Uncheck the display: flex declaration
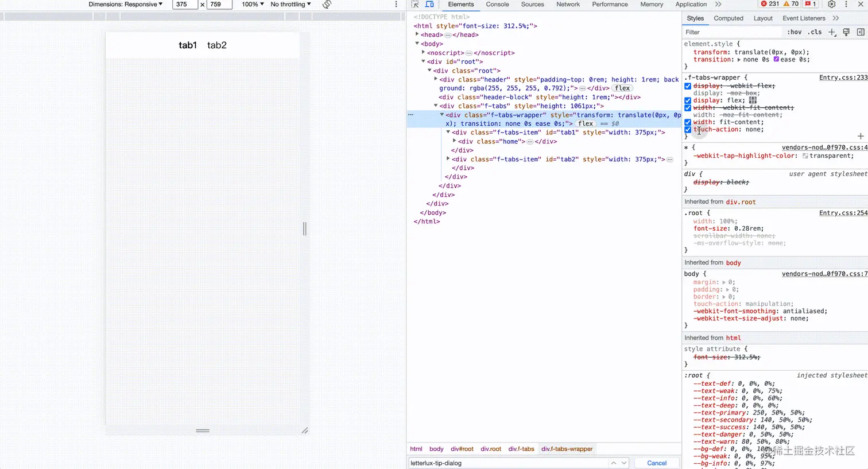This screenshot has width=868, height=469. (688, 100)
